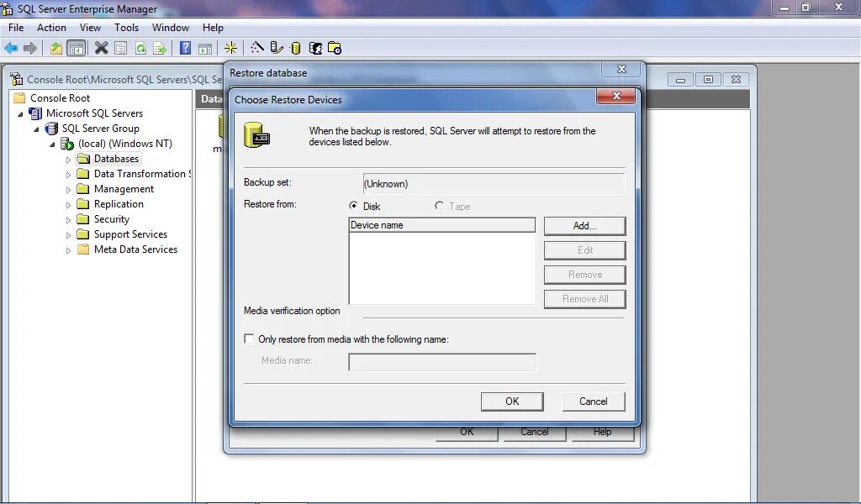Image resolution: width=861 pixels, height=504 pixels.
Task: Click the Show/Hide Action Pane icon
Action: pos(205,49)
